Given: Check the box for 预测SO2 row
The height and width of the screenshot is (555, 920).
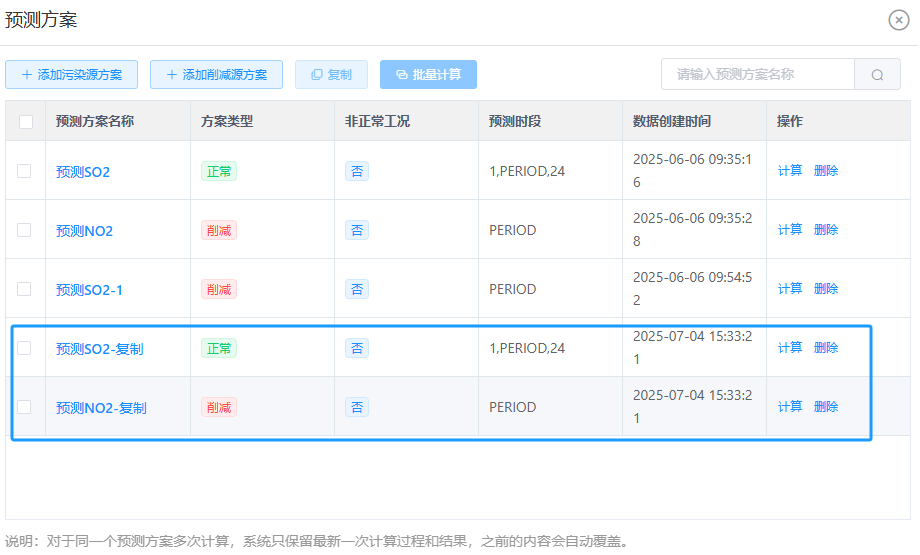Looking at the screenshot, I should [24, 171].
